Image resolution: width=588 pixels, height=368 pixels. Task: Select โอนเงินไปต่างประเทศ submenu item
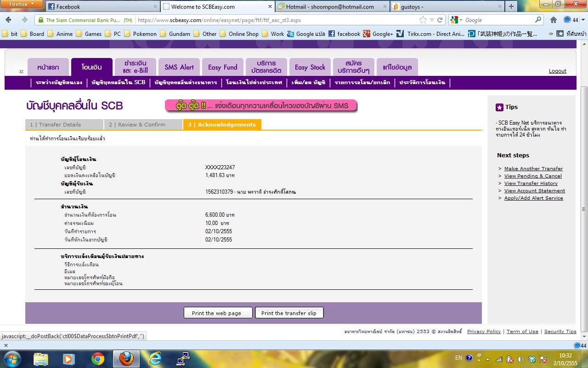tap(254, 83)
